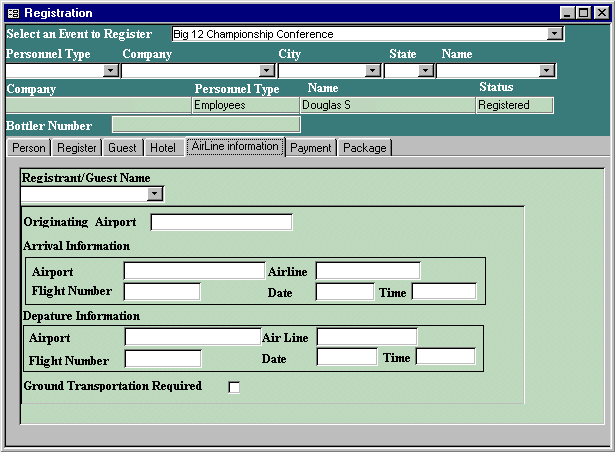The height and width of the screenshot is (452, 615).
Task: Click the Big 12 Championship Conference text
Action: 253,34
